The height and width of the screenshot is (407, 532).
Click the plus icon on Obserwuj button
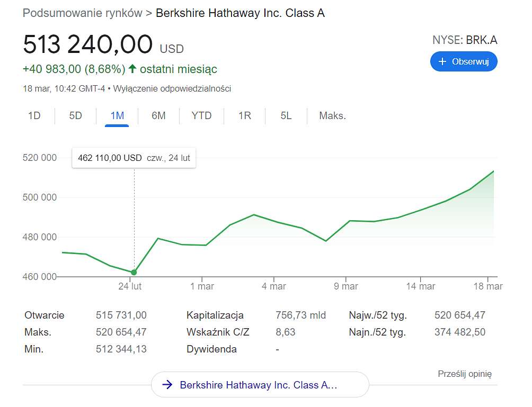(442, 61)
